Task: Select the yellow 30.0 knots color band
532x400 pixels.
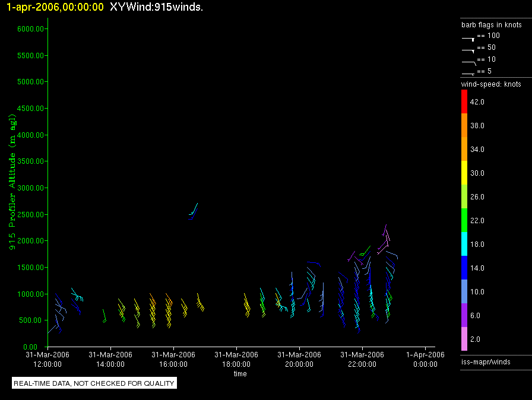Action: point(464,173)
